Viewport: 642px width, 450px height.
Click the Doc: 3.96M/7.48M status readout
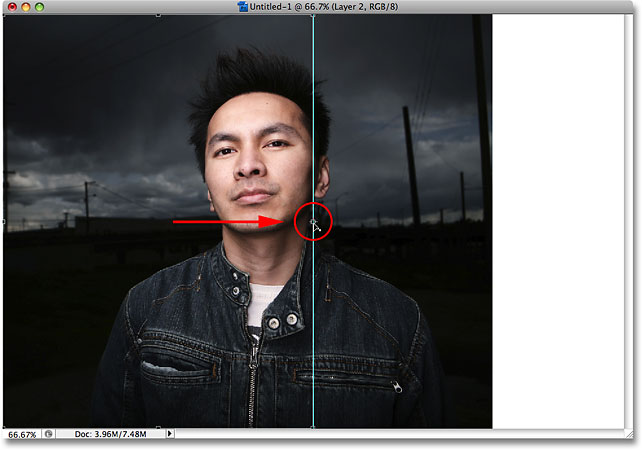110,434
